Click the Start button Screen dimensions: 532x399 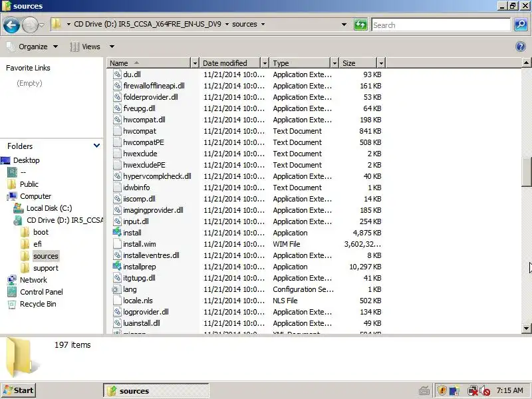pyautogui.click(x=19, y=390)
